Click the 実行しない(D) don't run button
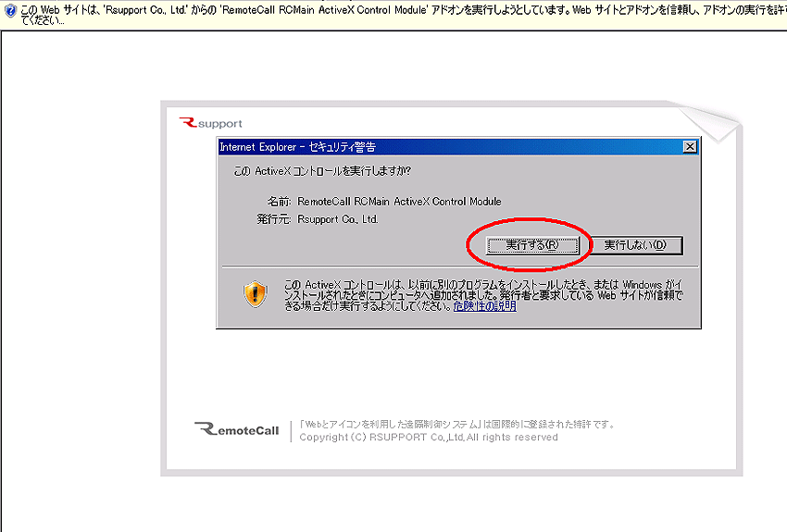This screenshot has height=532, width=787. [x=635, y=245]
